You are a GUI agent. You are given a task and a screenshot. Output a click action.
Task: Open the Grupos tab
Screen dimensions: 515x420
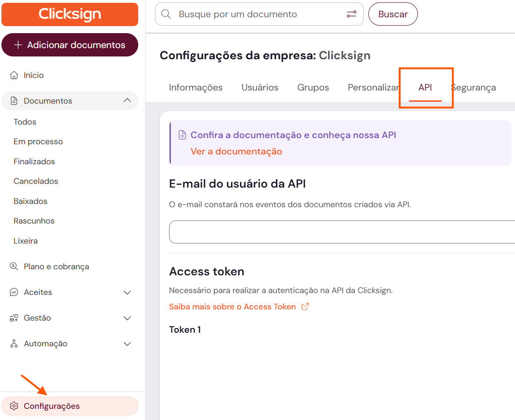point(313,88)
